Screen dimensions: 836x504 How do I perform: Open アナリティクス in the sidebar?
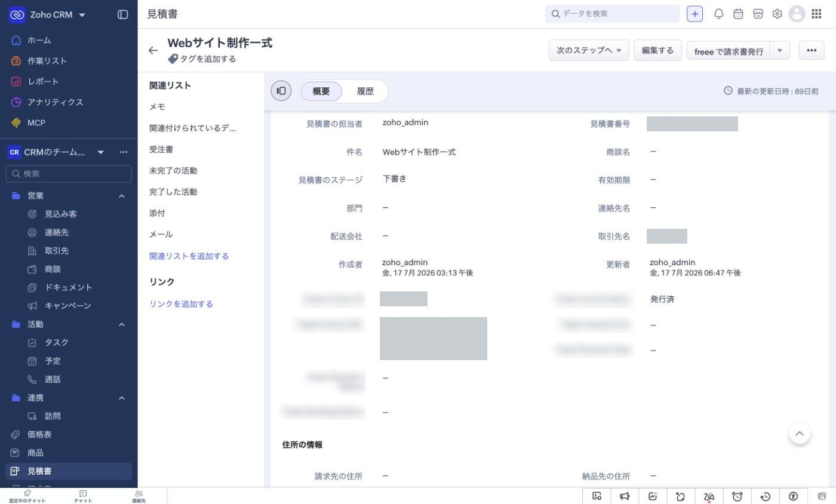point(55,102)
